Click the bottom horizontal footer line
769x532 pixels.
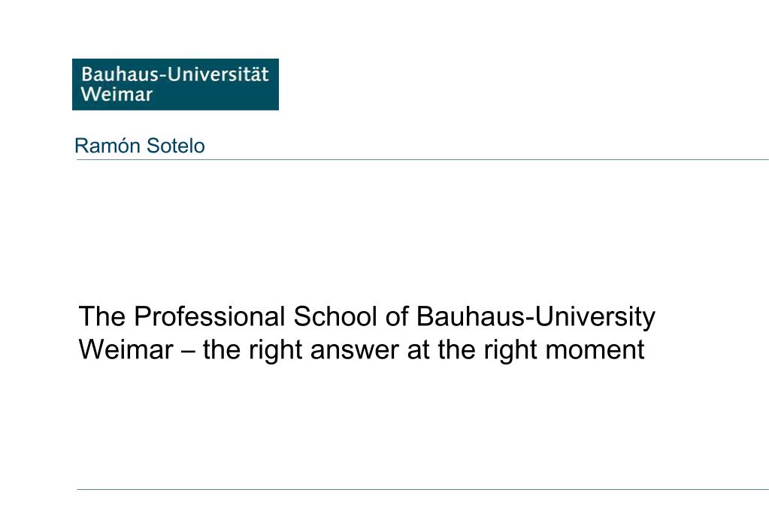click(x=422, y=489)
